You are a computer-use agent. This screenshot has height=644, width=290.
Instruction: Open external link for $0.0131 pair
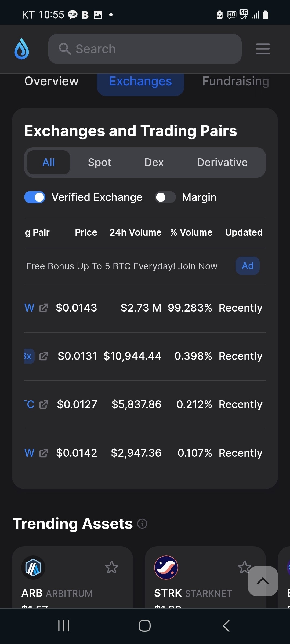click(44, 356)
